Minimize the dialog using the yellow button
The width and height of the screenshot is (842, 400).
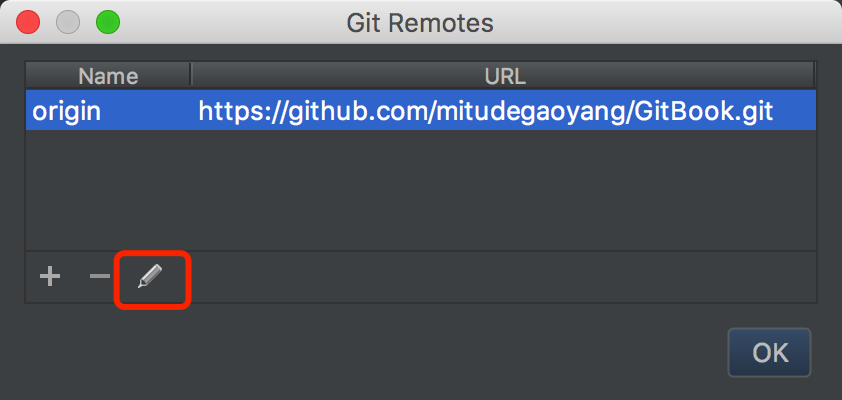(68, 21)
